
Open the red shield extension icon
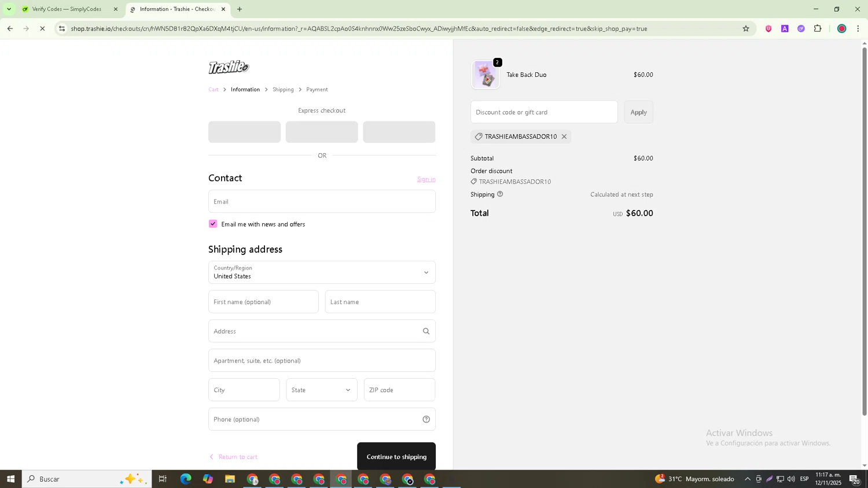tap(768, 28)
